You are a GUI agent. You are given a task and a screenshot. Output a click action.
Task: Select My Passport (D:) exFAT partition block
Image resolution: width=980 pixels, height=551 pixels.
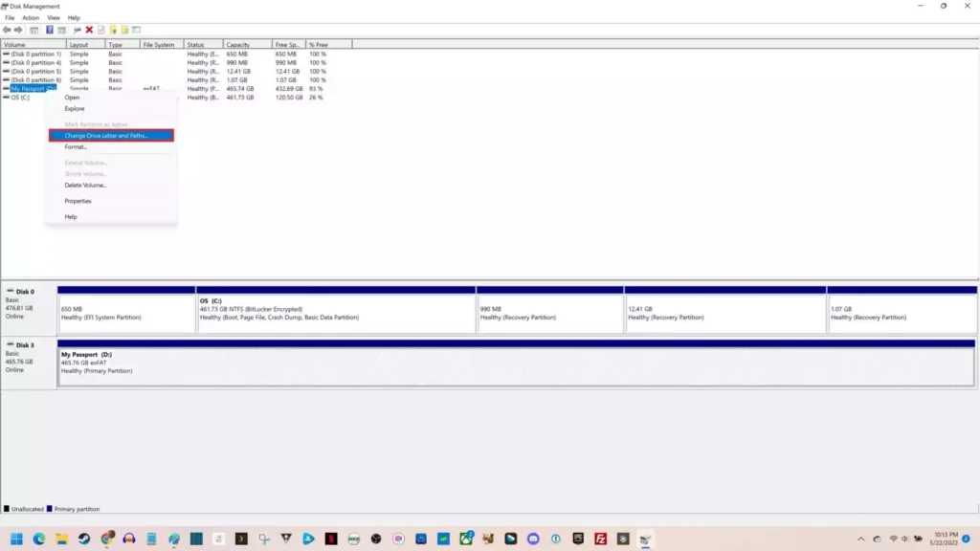tap(516, 364)
